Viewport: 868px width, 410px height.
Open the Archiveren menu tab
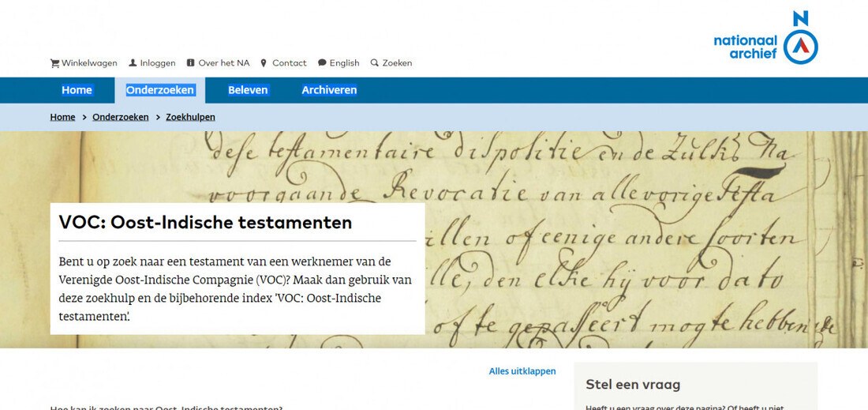(329, 90)
